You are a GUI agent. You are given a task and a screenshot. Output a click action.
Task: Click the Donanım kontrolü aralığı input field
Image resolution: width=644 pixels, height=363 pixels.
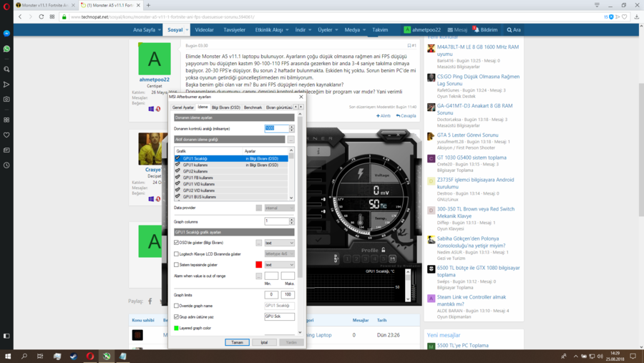[276, 128]
